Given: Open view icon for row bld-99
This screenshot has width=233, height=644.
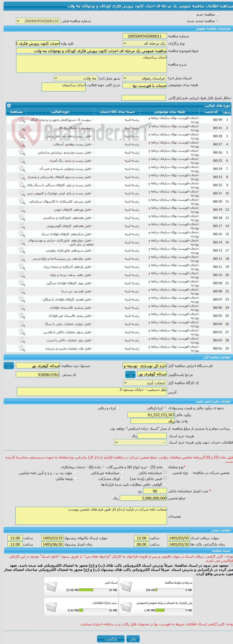Looking at the screenshot, I should click(21, 120).
